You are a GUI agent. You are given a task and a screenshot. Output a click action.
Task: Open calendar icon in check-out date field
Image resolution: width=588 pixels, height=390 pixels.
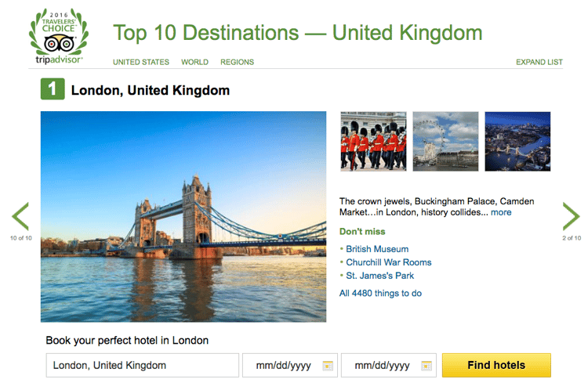point(426,366)
